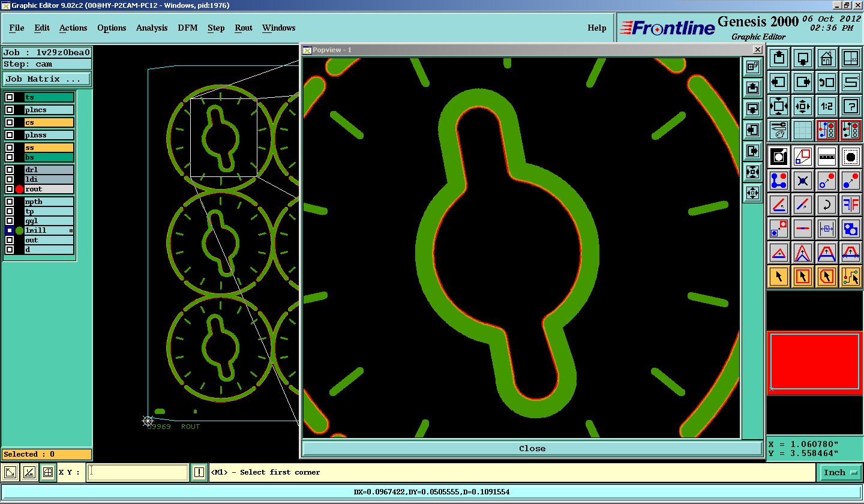This screenshot has height=504, width=864.
Task: Open the wrench and palette settings icon
Action: pyautogui.click(x=779, y=130)
